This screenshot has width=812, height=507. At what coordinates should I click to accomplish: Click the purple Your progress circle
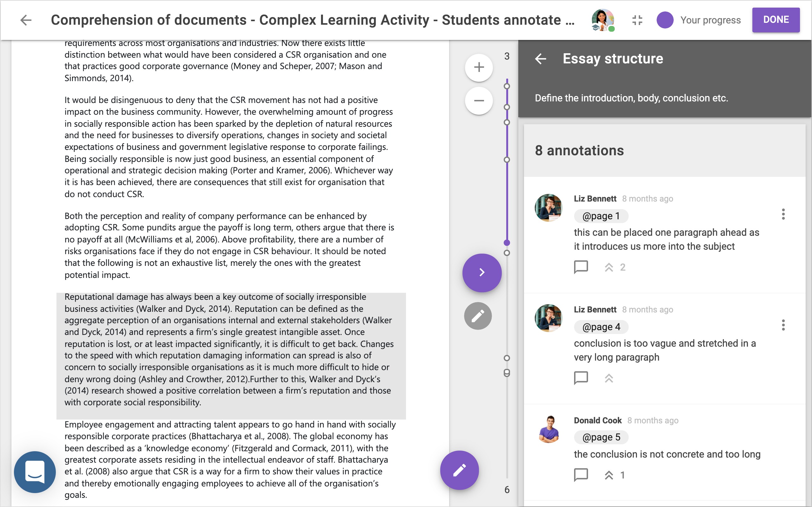(x=665, y=20)
